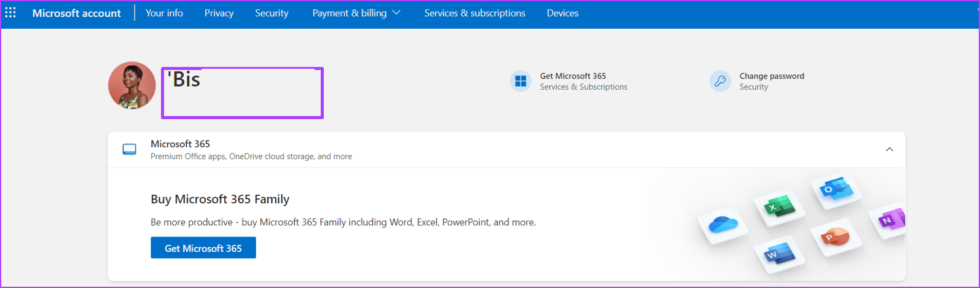Click Premium Office apps description text
This screenshot has height=288, width=980.
point(251,157)
